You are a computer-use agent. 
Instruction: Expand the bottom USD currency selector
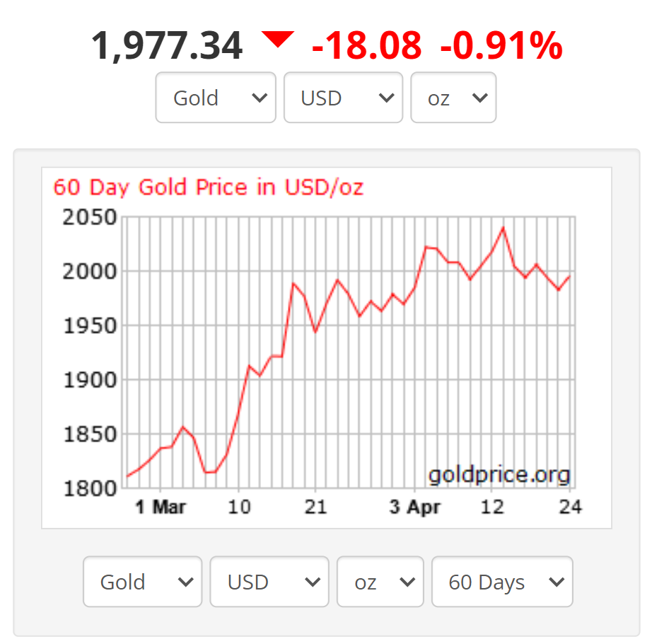click(269, 582)
